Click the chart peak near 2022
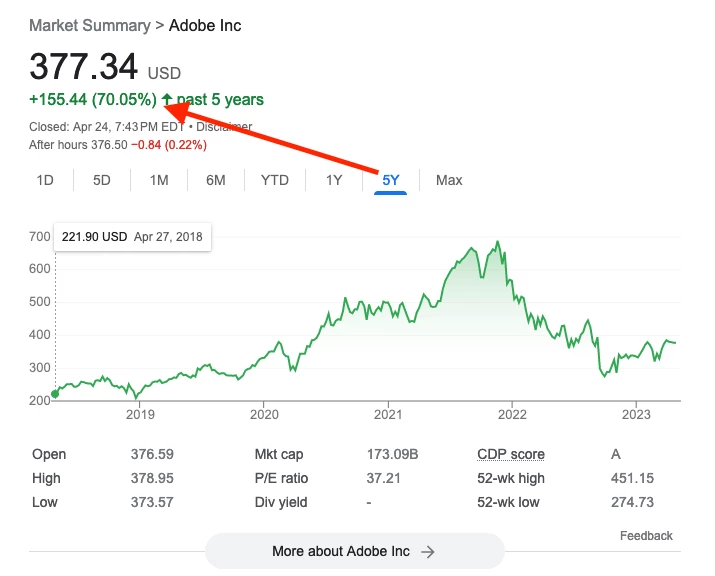Screen dimensions: 715x576 [497, 242]
